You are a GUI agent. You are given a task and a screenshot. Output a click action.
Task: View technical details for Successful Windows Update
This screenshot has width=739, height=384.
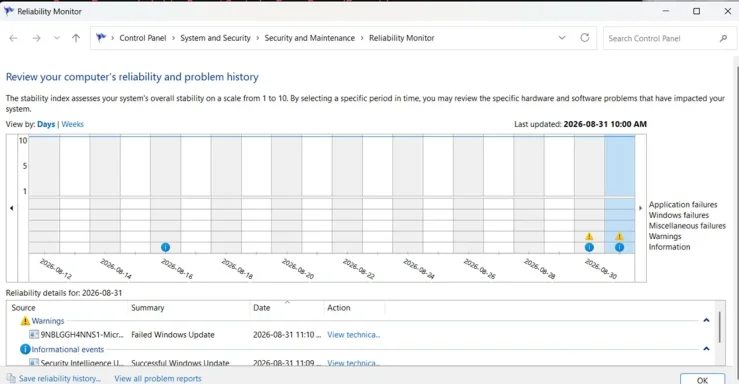(353, 363)
